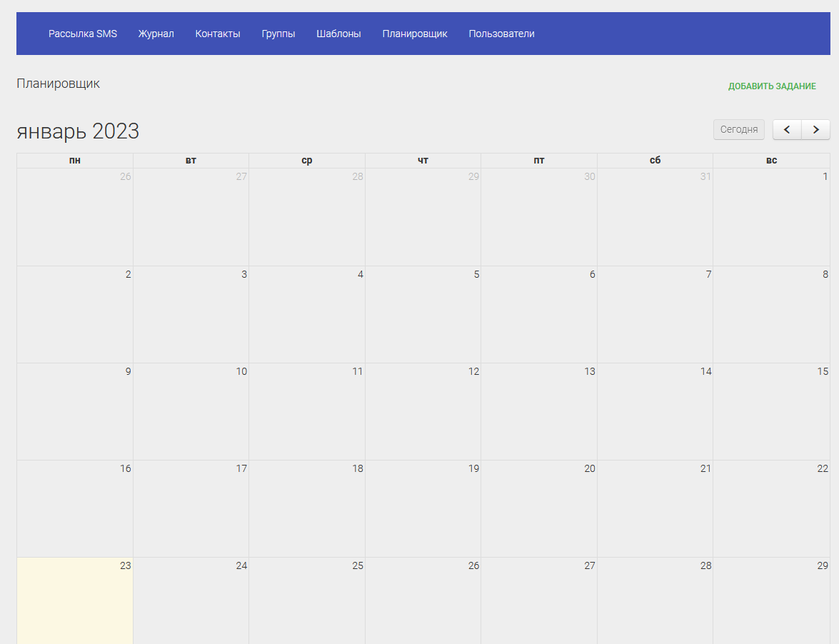Click calendar day January 1
The height and width of the screenshot is (644, 839).
tap(771, 217)
